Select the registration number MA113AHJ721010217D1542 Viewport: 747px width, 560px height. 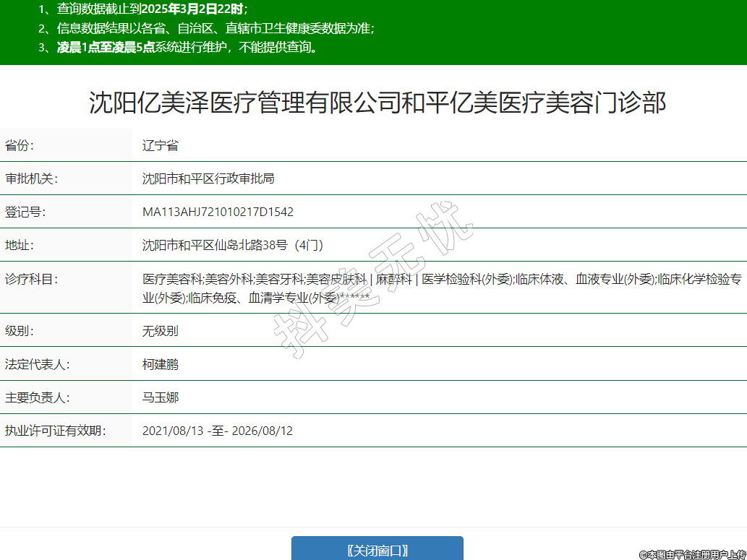[218, 212]
